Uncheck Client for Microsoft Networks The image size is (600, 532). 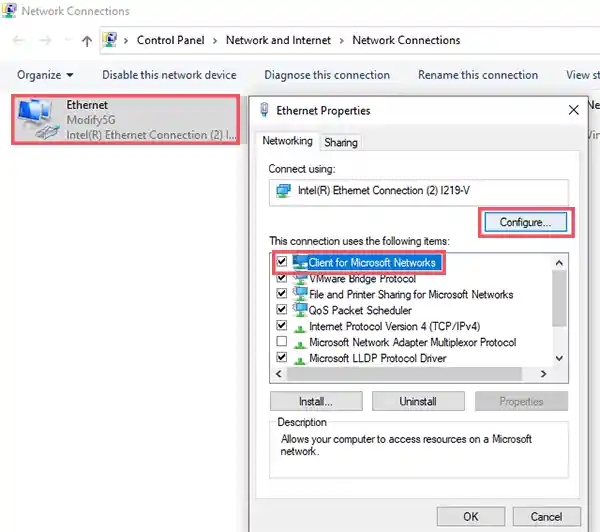click(282, 261)
